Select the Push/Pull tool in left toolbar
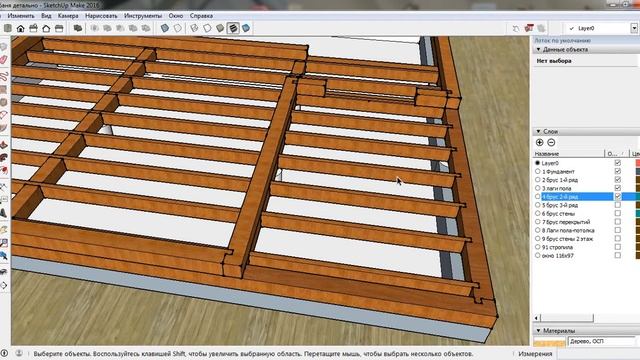Screen dimensions: 640x360 tap(4, 145)
